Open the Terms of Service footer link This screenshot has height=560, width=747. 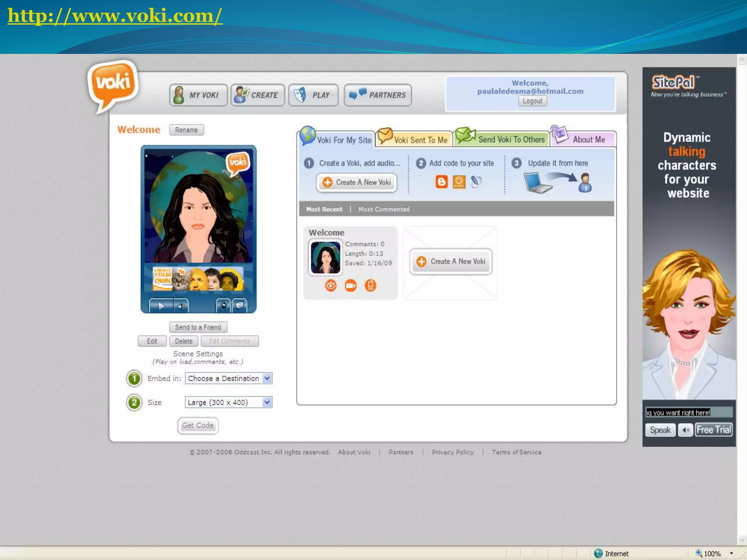pos(516,452)
